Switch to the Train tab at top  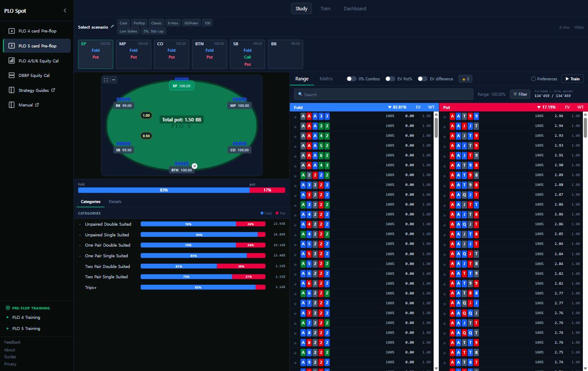[x=325, y=9]
